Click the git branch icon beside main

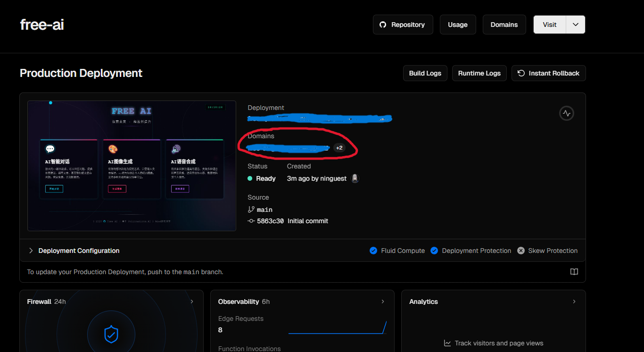point(251,210)
